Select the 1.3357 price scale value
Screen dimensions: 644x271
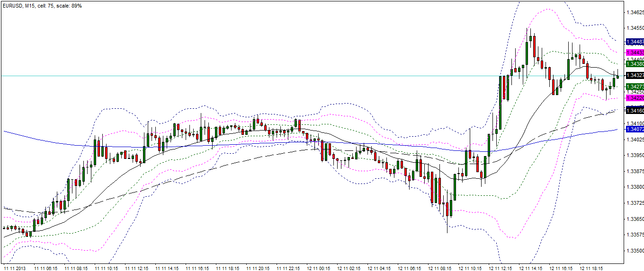635,235
